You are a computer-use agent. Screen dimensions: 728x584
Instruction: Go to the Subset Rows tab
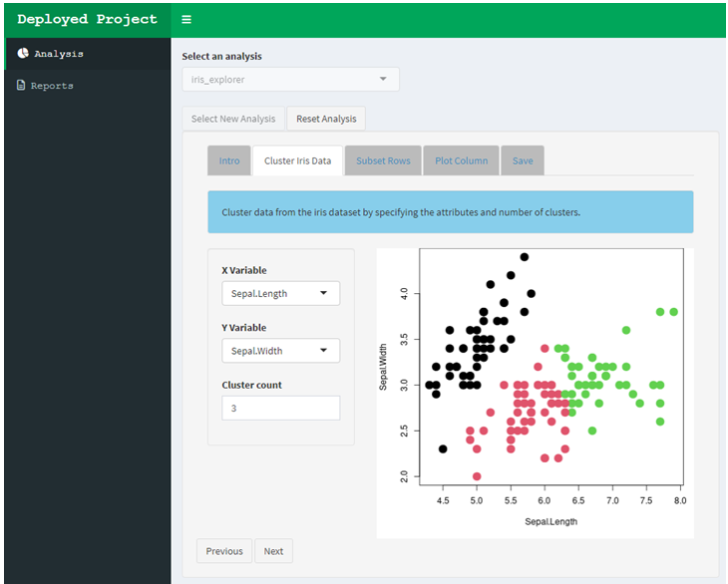(x=383, y=160)
